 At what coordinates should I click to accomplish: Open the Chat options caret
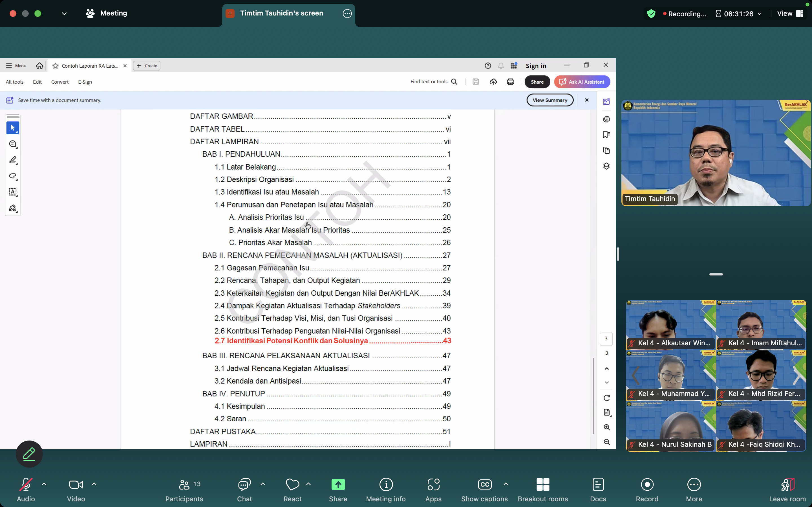coord(263,484)
